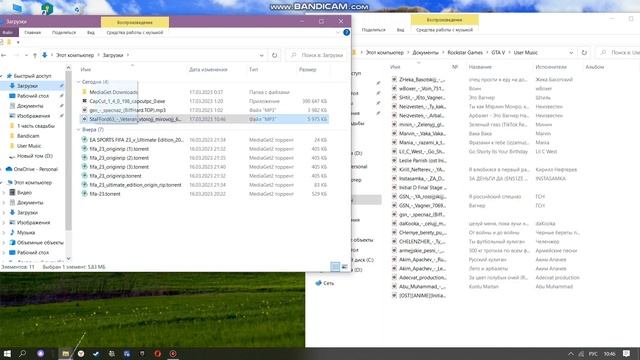Collapse the Сегодня (4) group
The width and height of the screenshot is (640, 360).
79,82
